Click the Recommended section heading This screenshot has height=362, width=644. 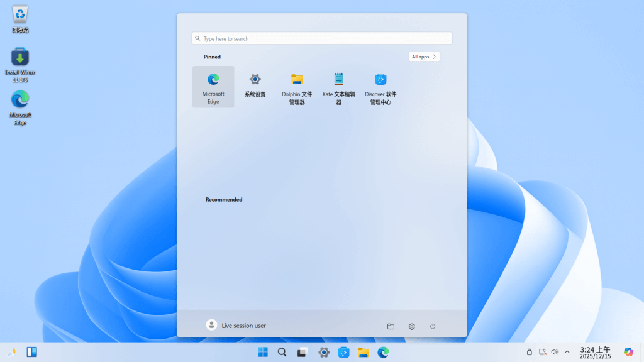pos(224,199)
